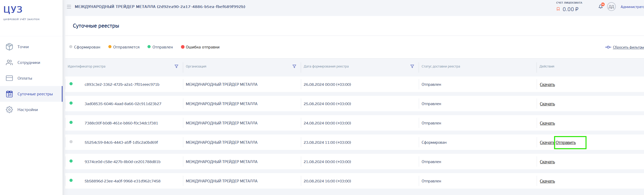Open filter for Организация column
The image size is (644, 195).
[294, 66]
